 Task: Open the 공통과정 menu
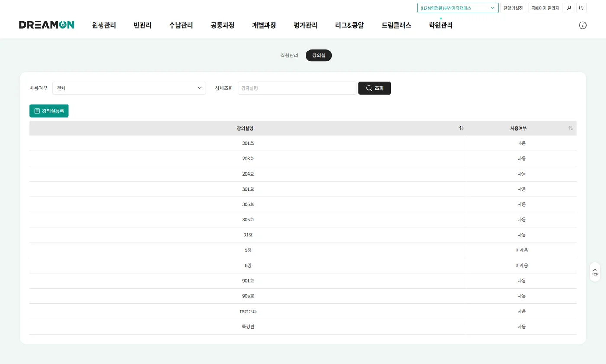pyautogui.click(x=222, y=25)
